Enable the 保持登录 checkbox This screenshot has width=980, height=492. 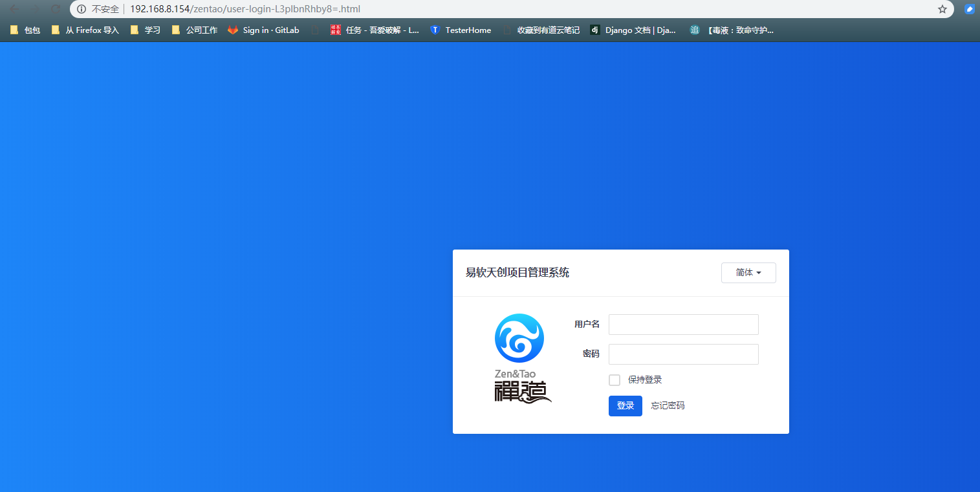[615, 380]
